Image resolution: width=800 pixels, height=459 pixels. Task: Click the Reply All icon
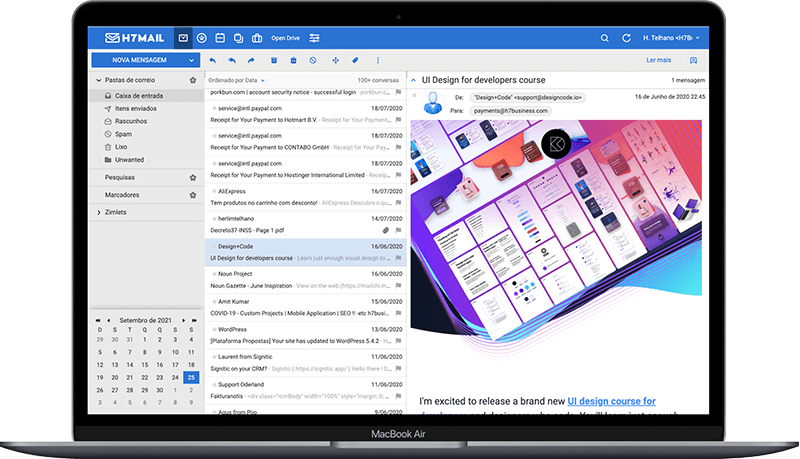(232, 60)
